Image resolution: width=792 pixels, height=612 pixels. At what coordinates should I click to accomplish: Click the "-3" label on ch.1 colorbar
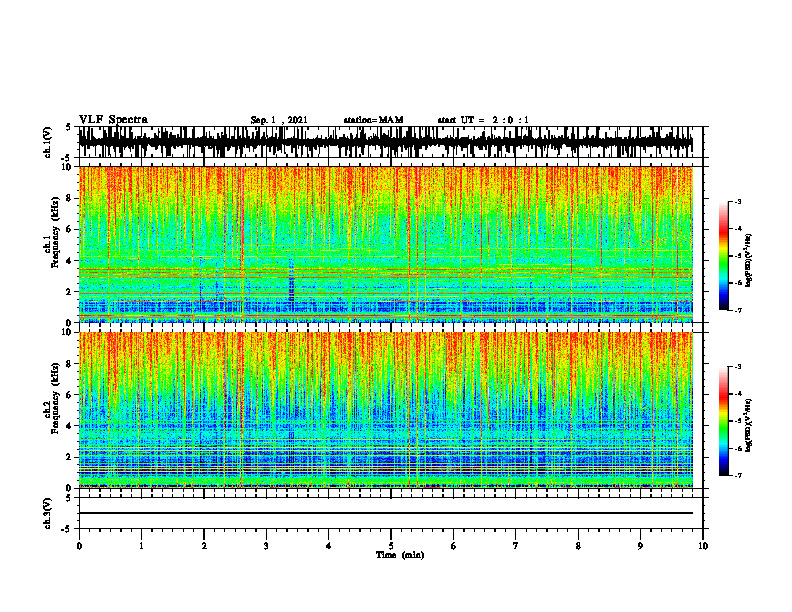point(737,201)
